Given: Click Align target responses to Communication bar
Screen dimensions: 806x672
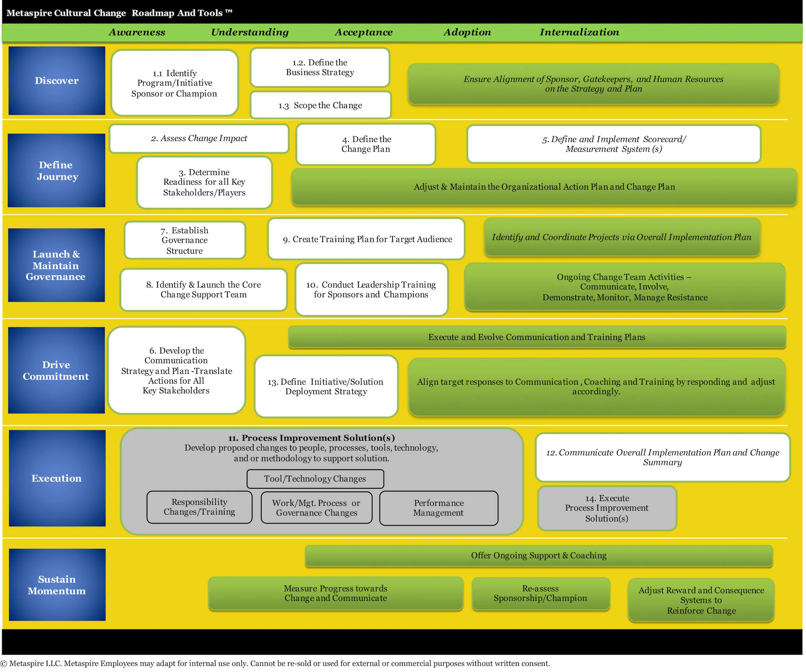Looking at the screenshot, I should pos(596,387).
